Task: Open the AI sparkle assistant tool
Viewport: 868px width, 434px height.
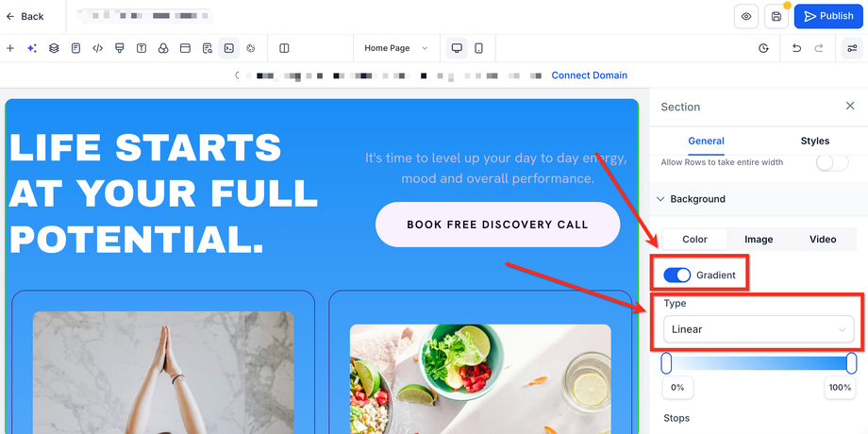Action: [31, 48]
